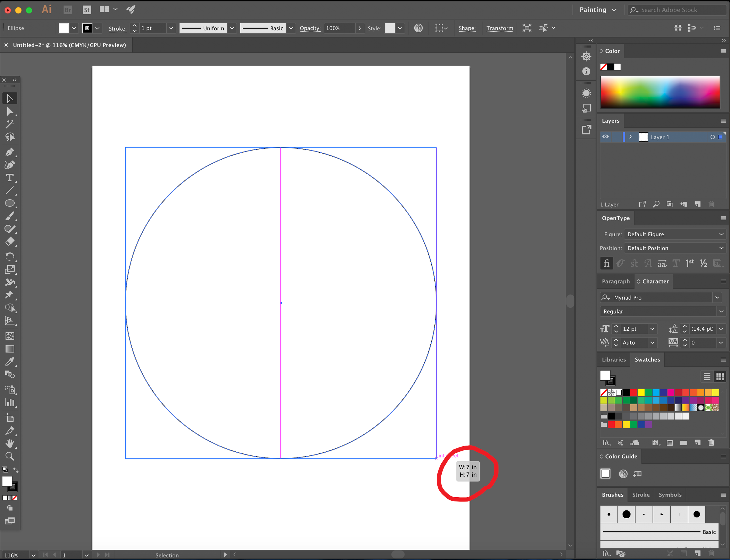Open the Symbols tab
Viewport: 730px width, 560px height.
(x=670, y=494)
